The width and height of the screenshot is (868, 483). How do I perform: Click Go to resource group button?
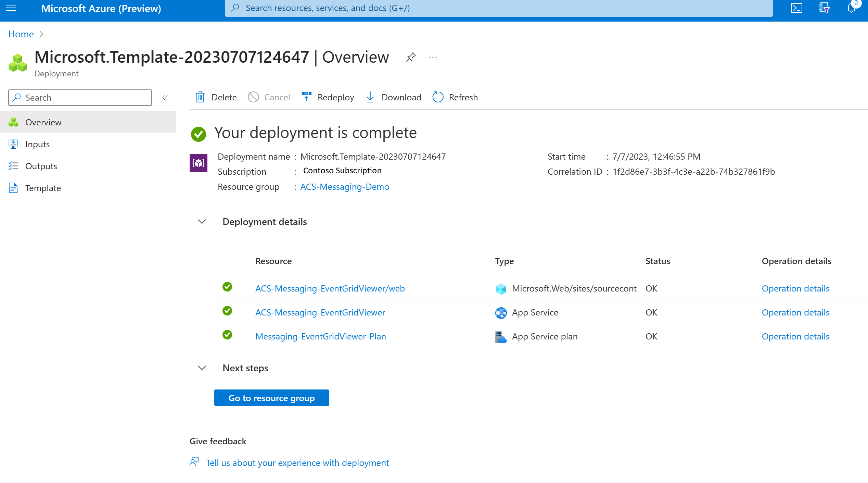click(x=271, y=398)
